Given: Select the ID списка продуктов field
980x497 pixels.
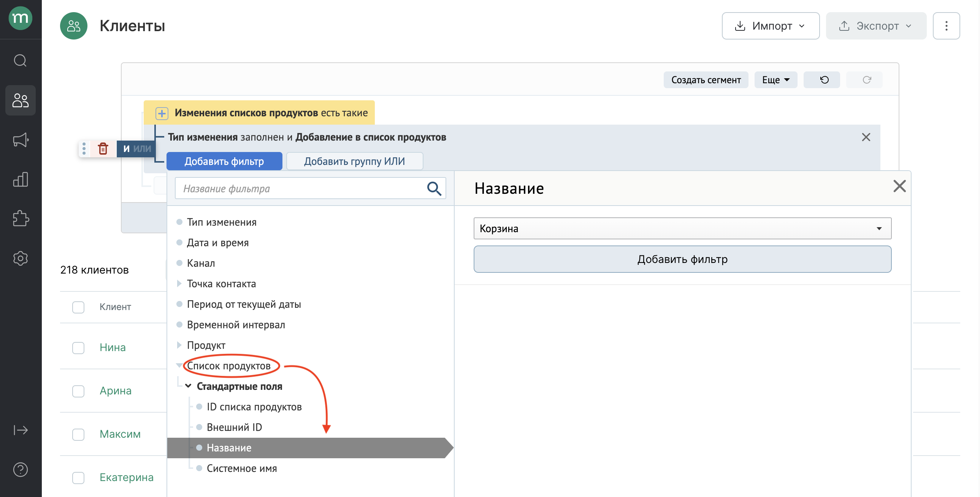Looking at the screenshot, I should click(254, 407).
